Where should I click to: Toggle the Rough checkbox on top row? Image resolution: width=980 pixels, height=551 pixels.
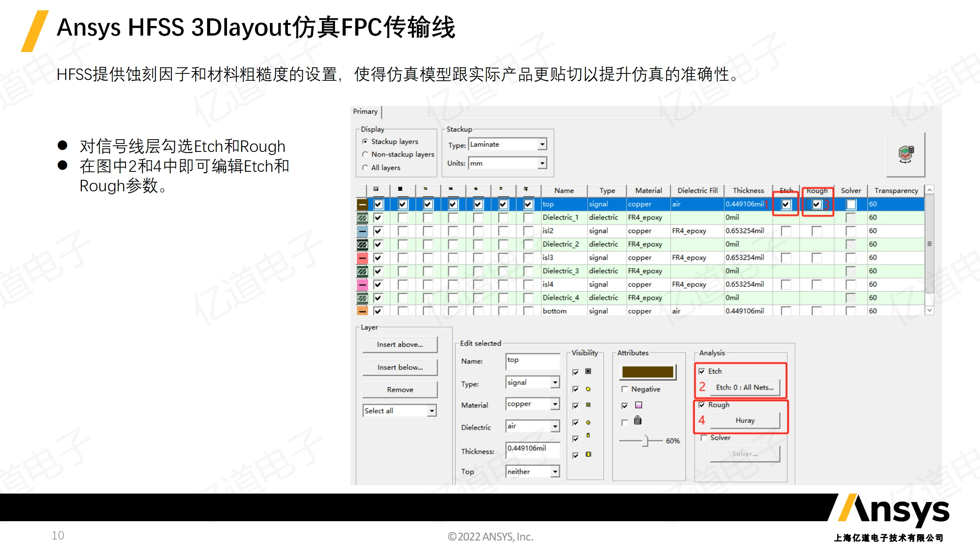click(817, 204)
